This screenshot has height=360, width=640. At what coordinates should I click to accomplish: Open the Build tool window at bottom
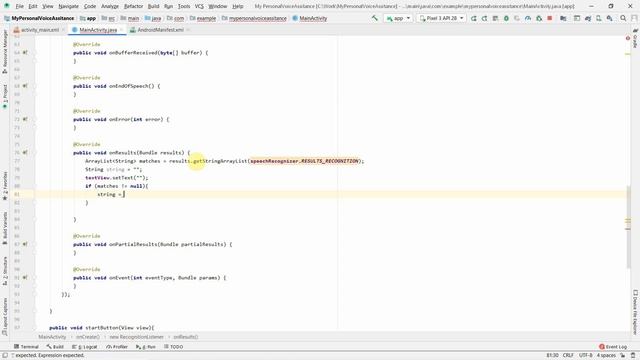click(x=55, y=347)
